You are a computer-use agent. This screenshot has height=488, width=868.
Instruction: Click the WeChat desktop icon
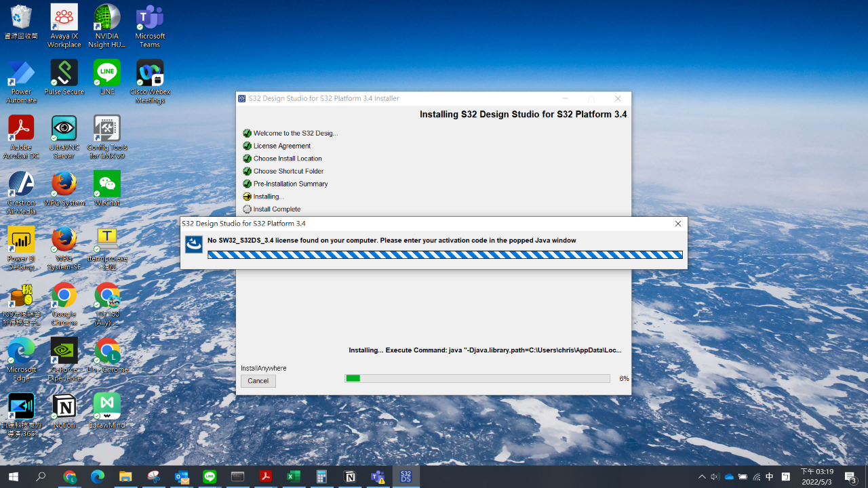point(106,188)
